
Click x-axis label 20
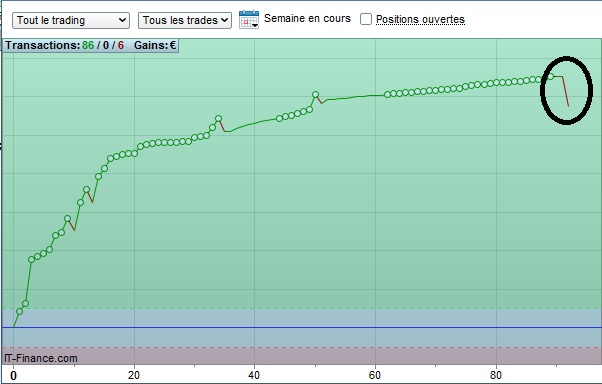[134, 375]
